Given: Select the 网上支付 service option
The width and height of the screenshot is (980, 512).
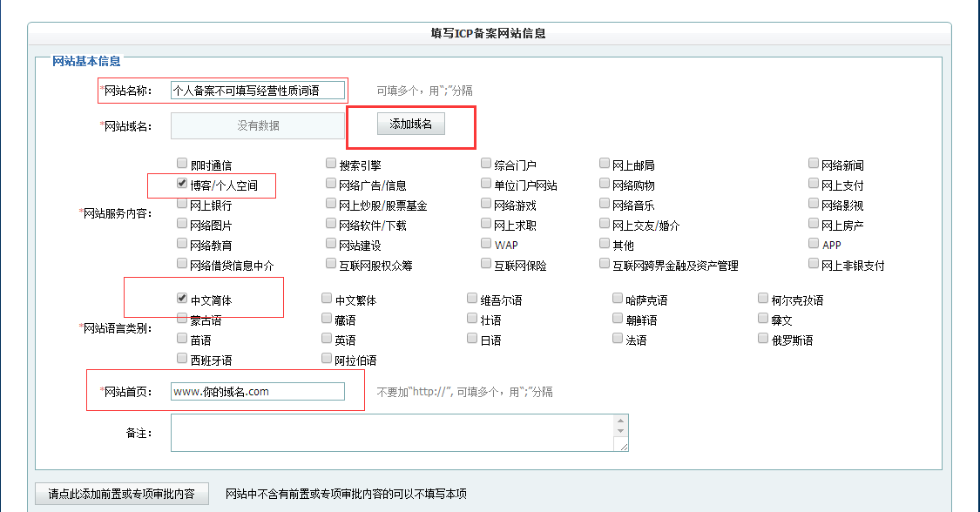Looking at the screenshot, I should point(813,183).
